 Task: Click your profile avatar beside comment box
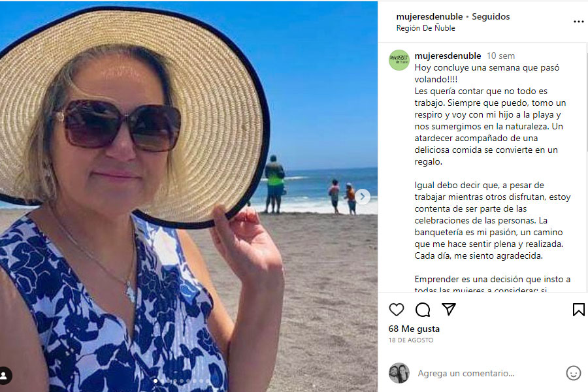pyautogui.click(x=399, y=373)
